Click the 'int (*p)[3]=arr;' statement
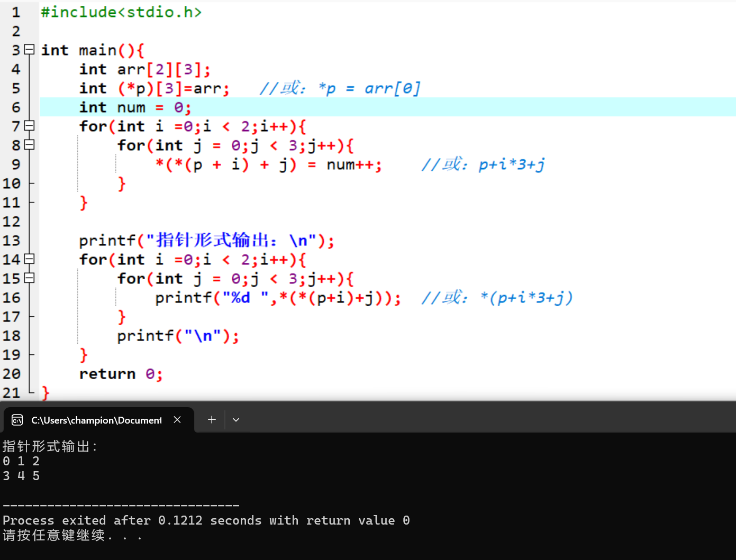736x560 pixels. pyautogui.click(x=155, y=88)
